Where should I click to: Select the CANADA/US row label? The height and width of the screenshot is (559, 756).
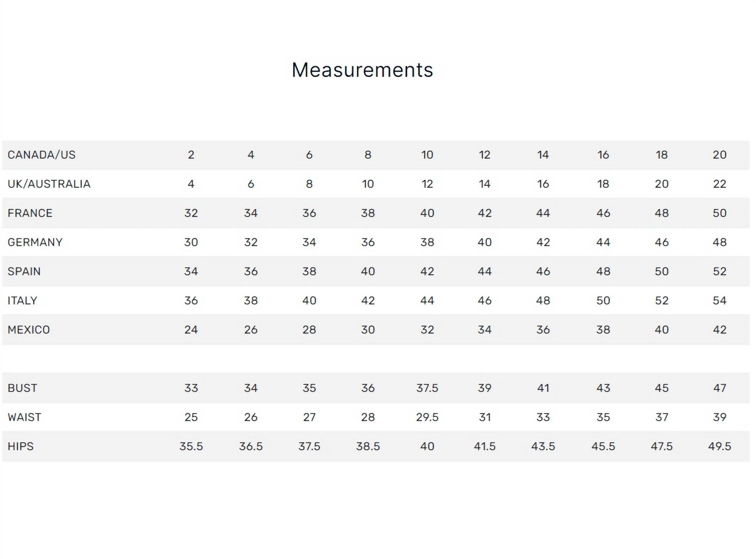click(x=41, y=155)
